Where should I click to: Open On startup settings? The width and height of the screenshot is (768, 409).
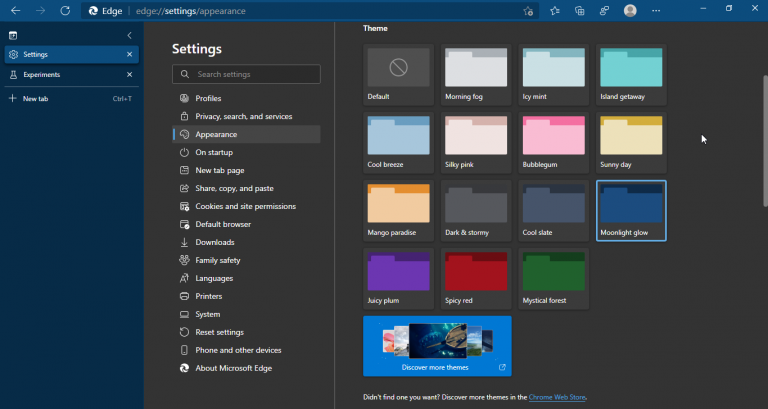[246, 152]
